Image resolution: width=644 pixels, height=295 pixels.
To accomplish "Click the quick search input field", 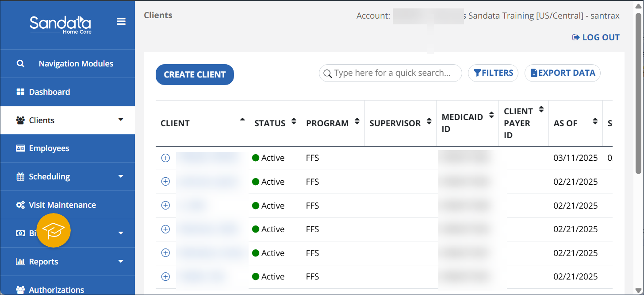I will pos(392,73).
